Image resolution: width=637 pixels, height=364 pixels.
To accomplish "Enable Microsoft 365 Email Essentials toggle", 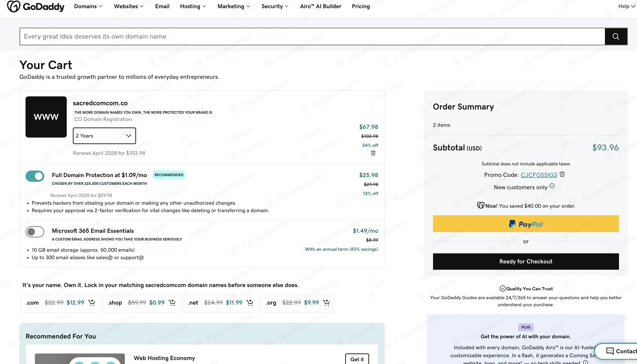I will [35, 232].
